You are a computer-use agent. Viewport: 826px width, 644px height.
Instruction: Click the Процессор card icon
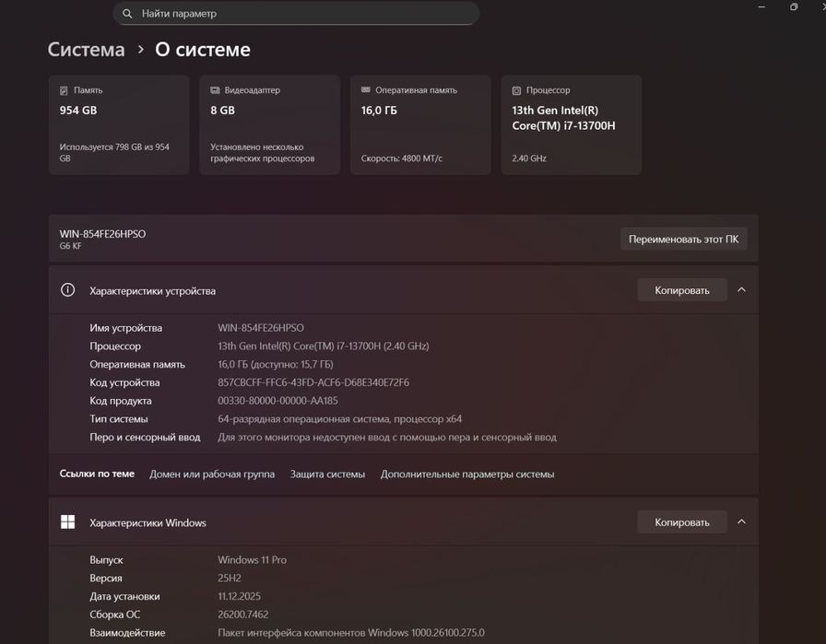coord(517,90)
